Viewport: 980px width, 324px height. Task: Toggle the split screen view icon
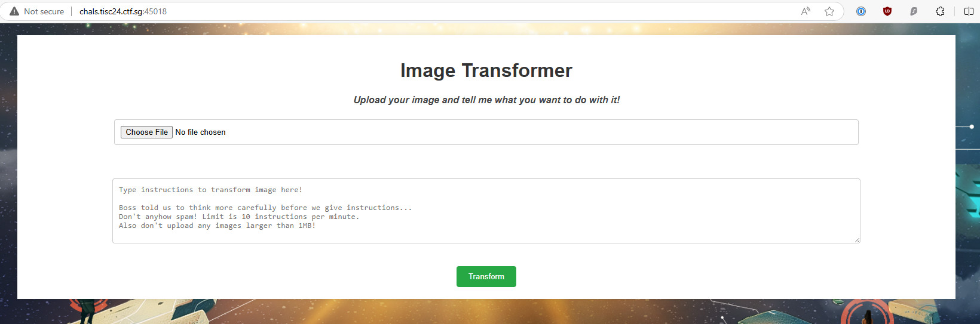[x=969, y=11]
